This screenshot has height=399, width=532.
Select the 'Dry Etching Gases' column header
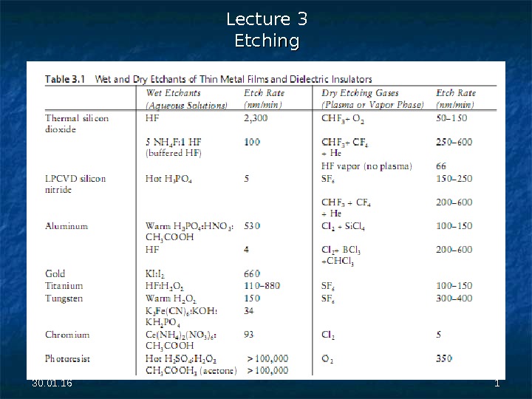tap(360, 93)
